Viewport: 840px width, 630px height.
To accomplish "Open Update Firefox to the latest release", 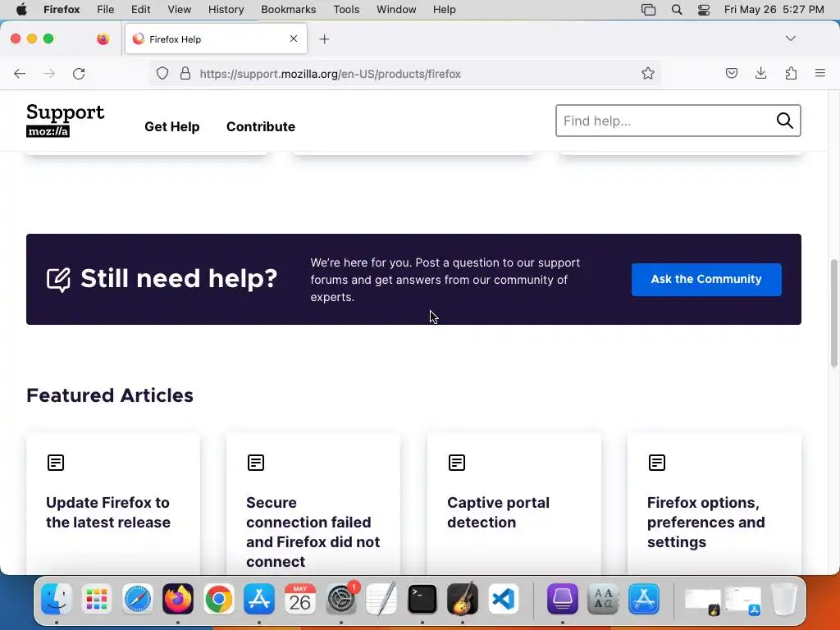I will tap(108, 512).
